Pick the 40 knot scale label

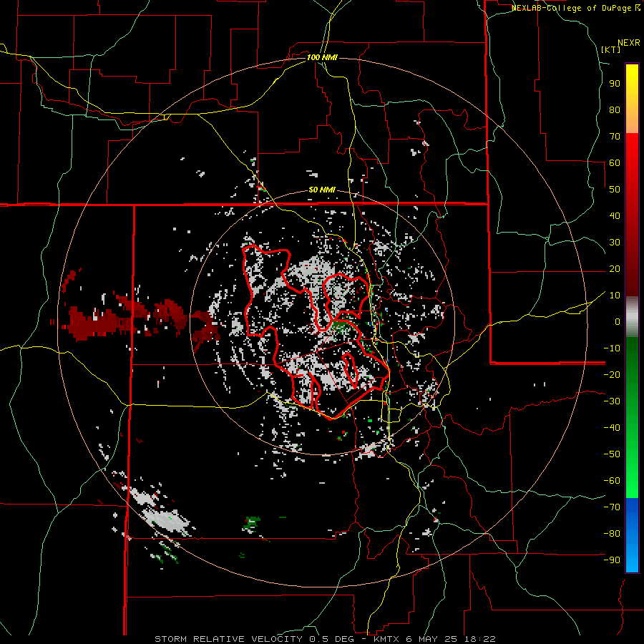[615, 215]
